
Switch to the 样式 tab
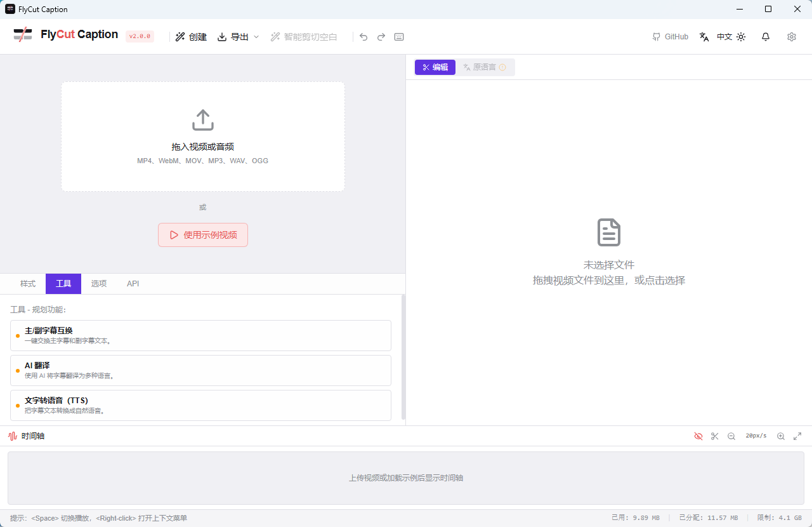[x=28, y=284]
